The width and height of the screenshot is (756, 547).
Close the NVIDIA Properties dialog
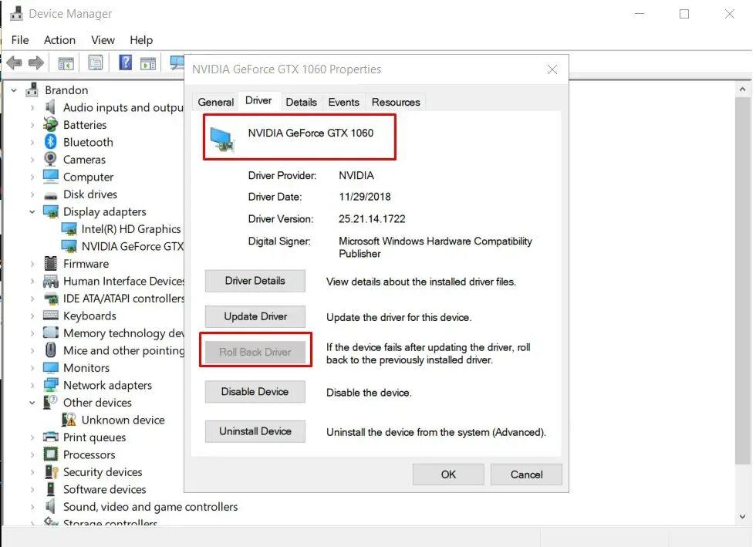(x=552, y=69)
